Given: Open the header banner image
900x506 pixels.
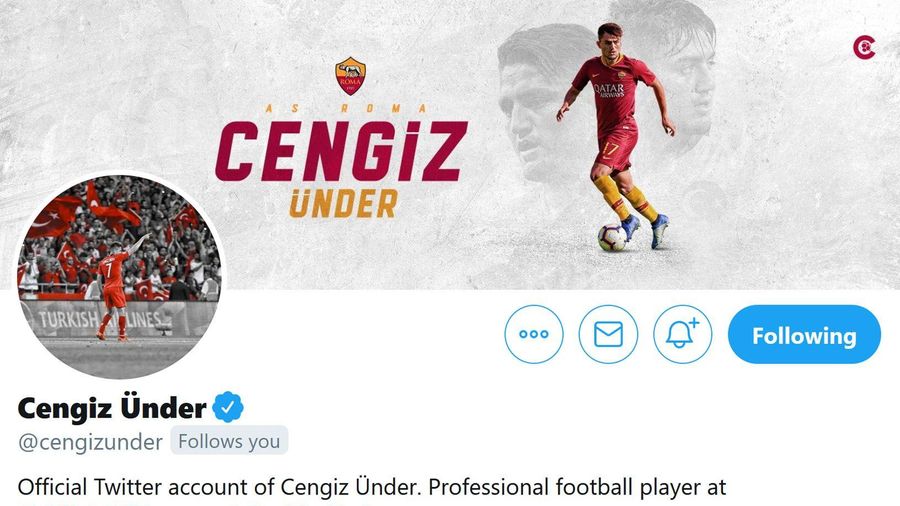Looking at the screenshot, I should [450, 145].
